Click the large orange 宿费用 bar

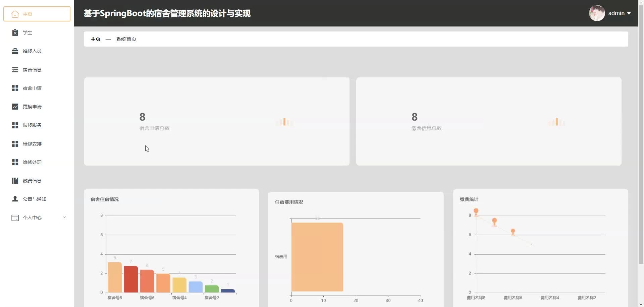click(317, 257)
